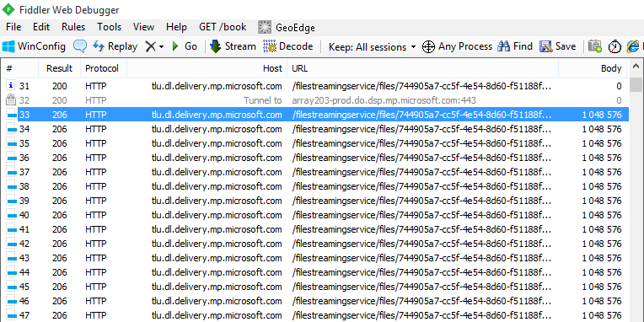Select session row 47

[x=314, y=315]
